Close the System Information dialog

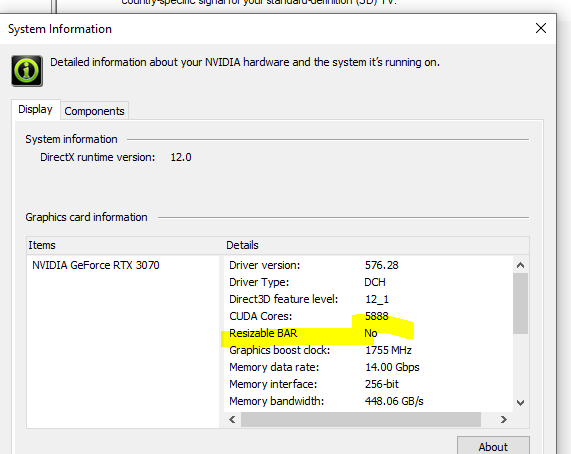[x=541, y=28]
